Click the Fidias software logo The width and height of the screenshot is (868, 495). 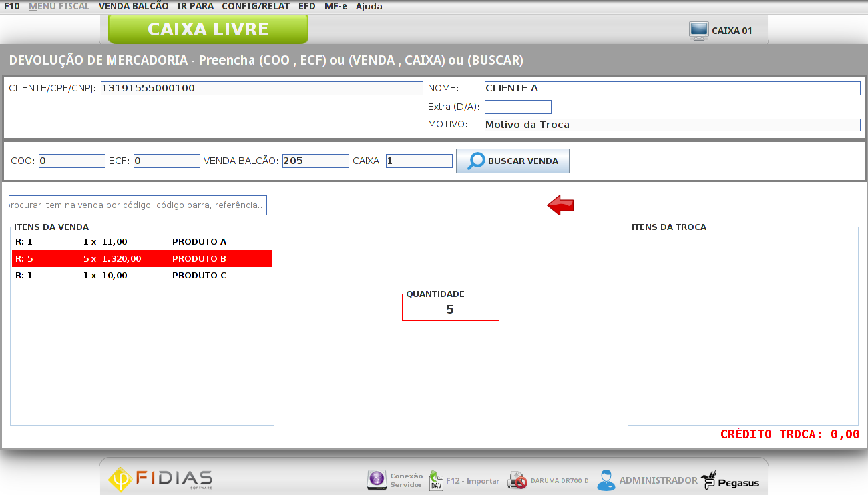[160, 479]
